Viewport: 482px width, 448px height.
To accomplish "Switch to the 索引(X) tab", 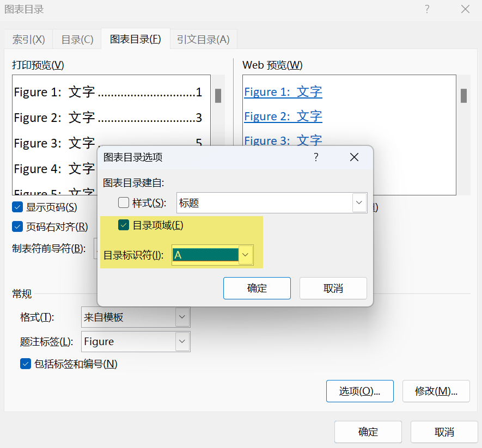I will 28,39.
